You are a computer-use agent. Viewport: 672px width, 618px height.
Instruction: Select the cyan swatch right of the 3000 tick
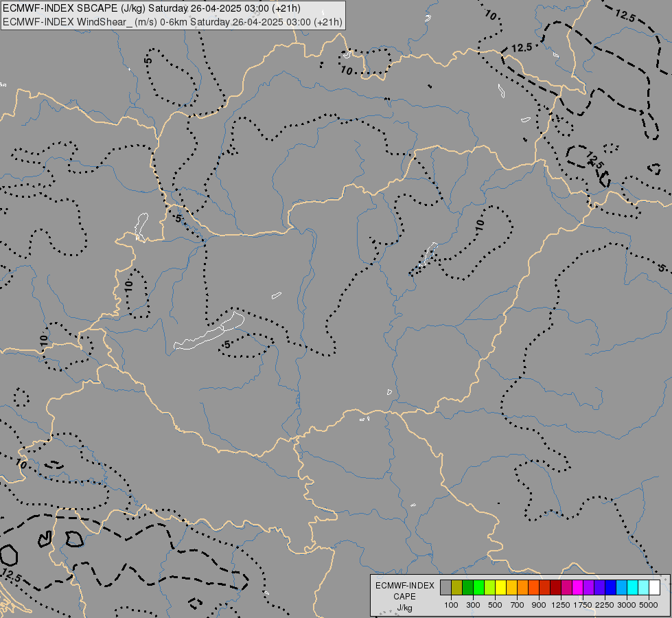633,587
